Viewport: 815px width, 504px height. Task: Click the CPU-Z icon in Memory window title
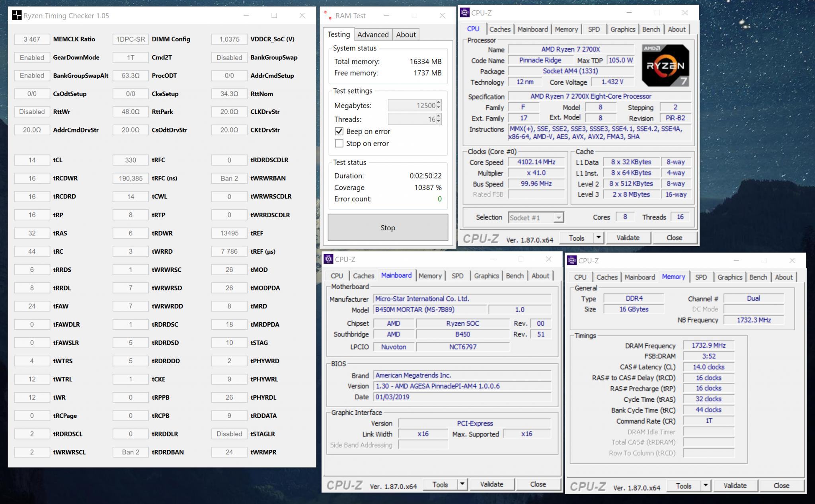(x=572, y=260)
